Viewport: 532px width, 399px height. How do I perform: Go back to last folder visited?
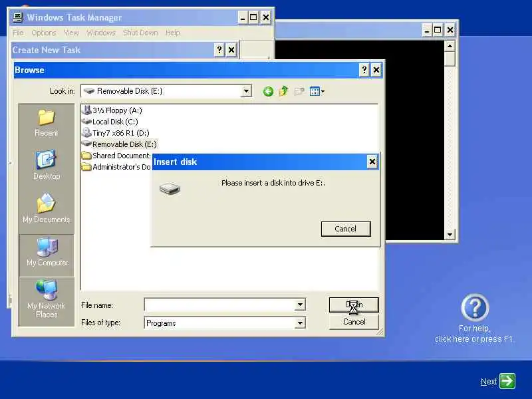(268, 91)
